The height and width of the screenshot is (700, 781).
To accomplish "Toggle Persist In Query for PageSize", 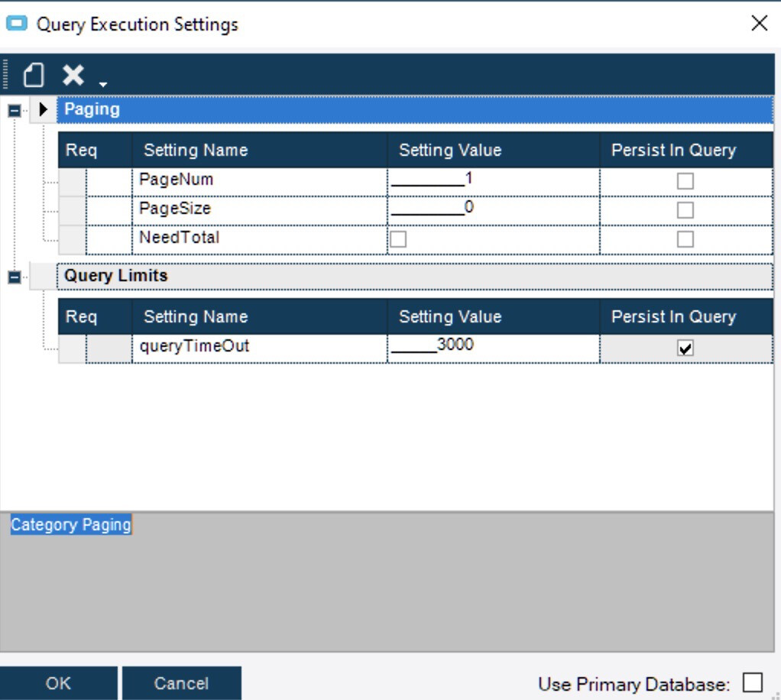I will (685, 209).
